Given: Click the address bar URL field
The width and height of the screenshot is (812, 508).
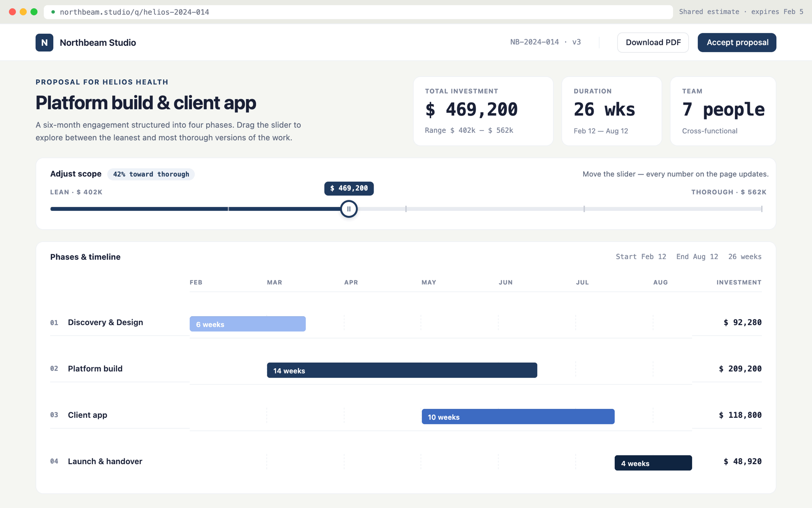Looking at the screenshot, I should tap(358, 12).
